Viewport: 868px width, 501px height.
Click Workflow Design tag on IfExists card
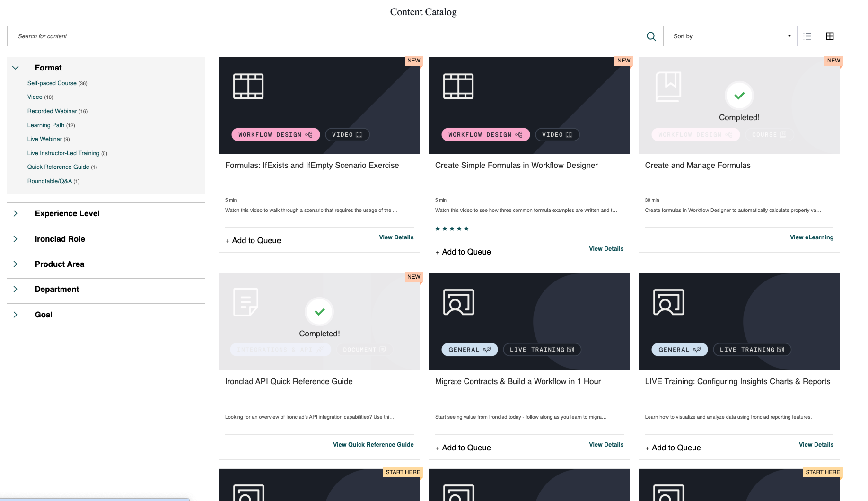click(275, 135)
